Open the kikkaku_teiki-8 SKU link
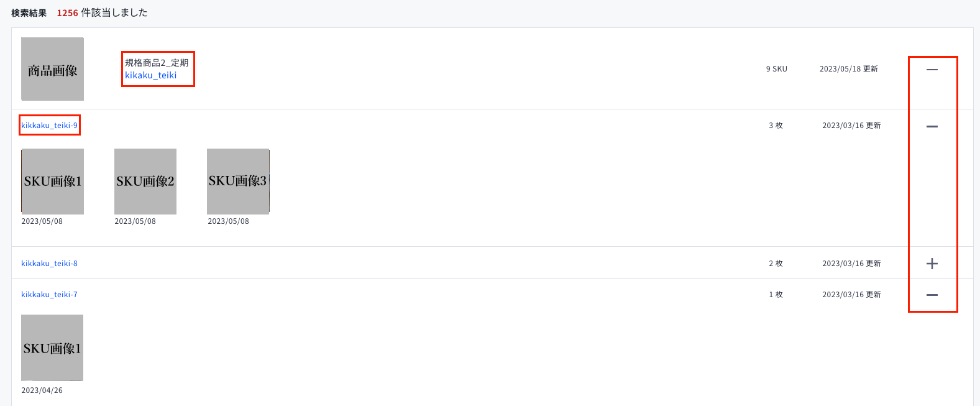Viewport: 980px width, 406px height. click(50, 264)
